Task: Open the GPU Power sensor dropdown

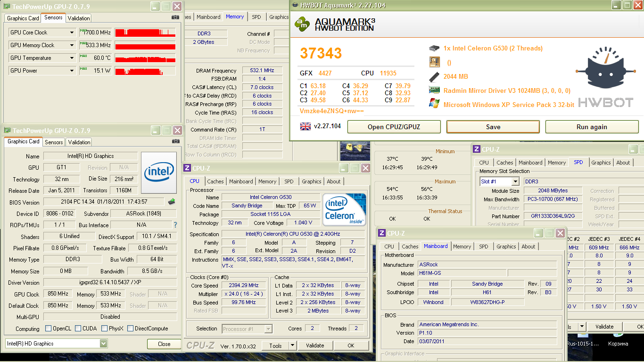Action: [72, 71]
